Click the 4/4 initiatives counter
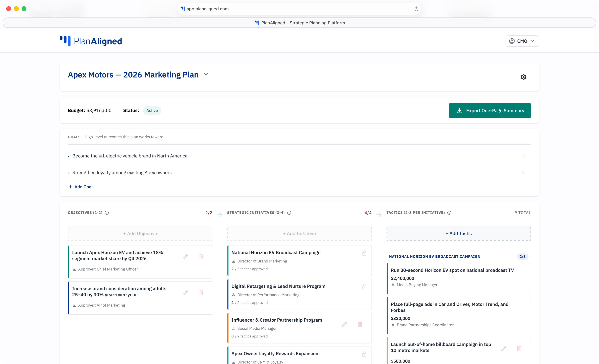The image size is (599, 364). coord(368,213)
